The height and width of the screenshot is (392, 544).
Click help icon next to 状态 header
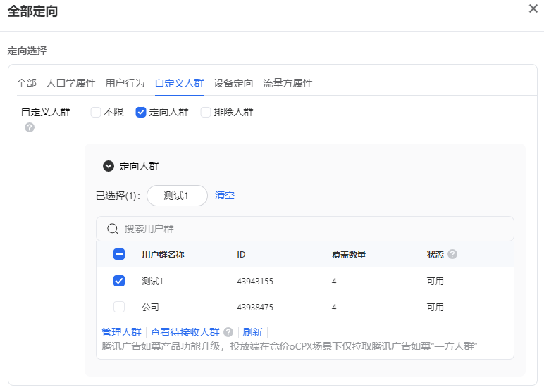(x=452, y=254)
